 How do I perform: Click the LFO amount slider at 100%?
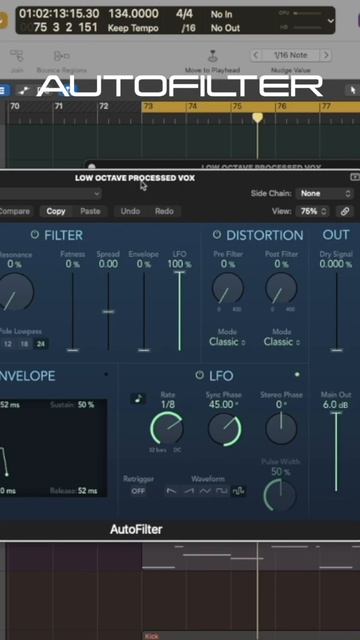[x=179, y=311]
